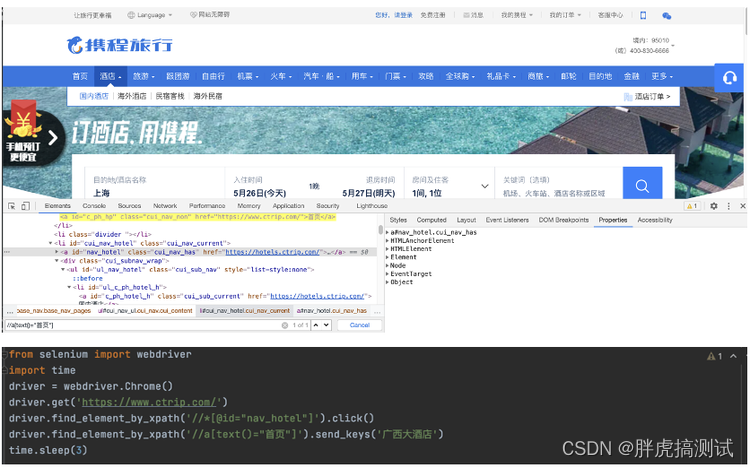
Task: Select the Styles sidebar tab
Action: [x=398, y=220]
